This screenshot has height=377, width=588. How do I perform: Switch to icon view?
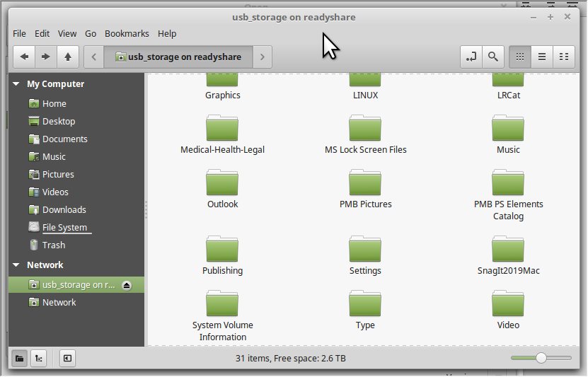click(x=520, y=57)
